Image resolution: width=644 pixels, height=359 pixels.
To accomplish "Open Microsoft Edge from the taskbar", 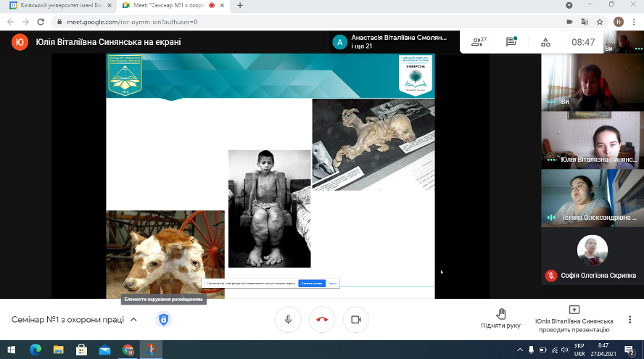I will click(36, 350).
